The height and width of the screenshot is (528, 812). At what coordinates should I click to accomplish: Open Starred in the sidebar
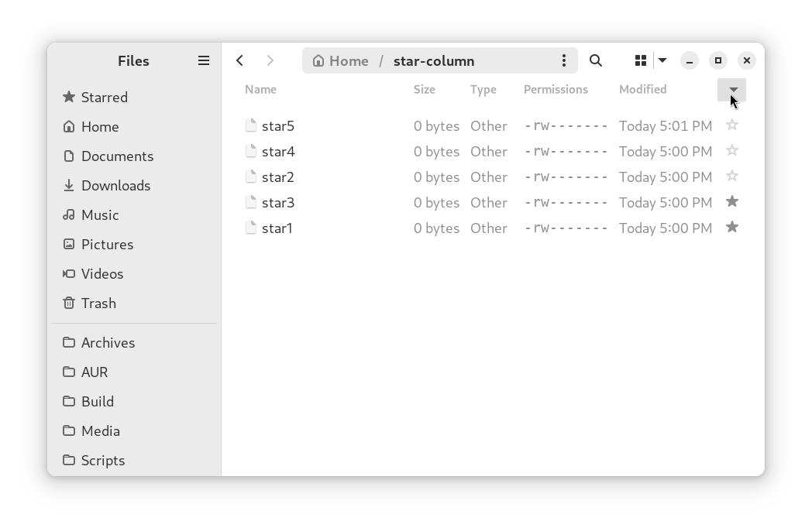(134, 98)
